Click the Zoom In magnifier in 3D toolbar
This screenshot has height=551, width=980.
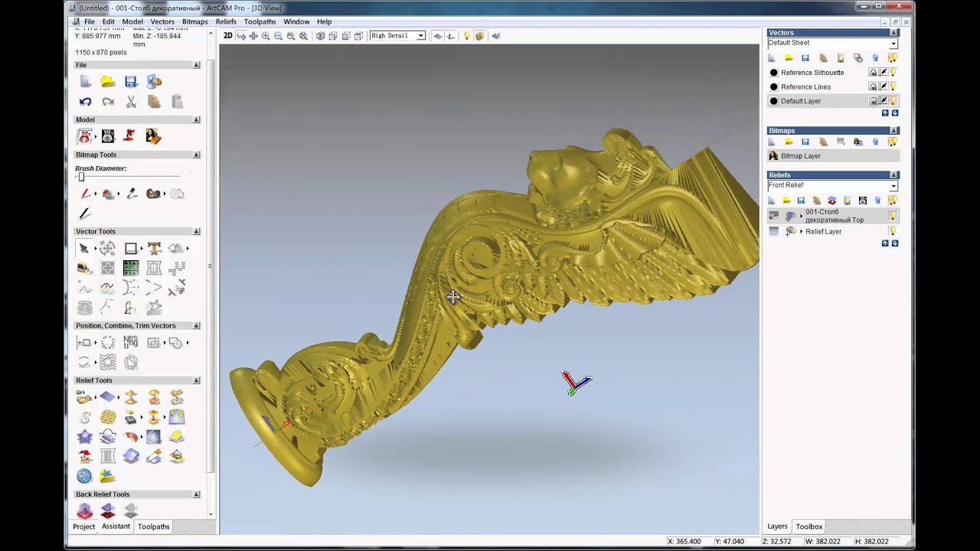coord(266,36)
